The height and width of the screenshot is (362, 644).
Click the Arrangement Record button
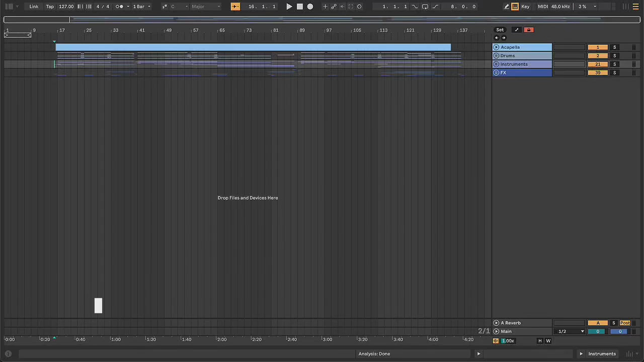coord(310,7)
